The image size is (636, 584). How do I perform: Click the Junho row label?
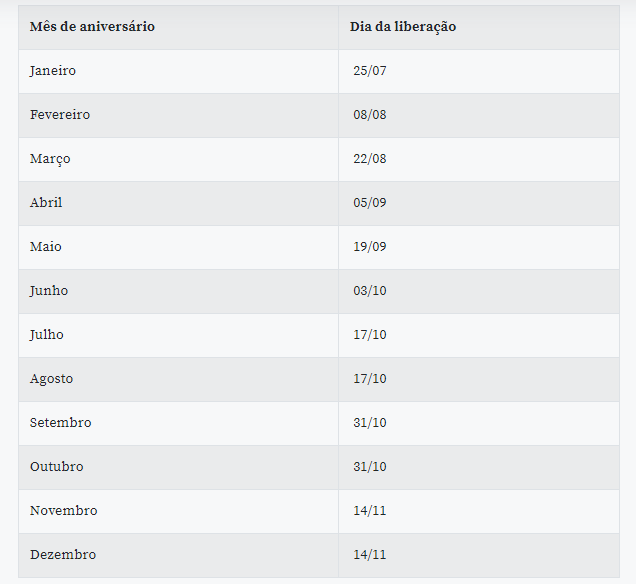click(49, 291)
